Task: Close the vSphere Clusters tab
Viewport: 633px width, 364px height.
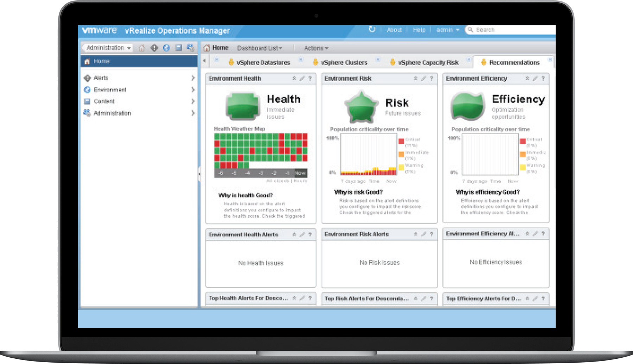Action: [378, 59]
